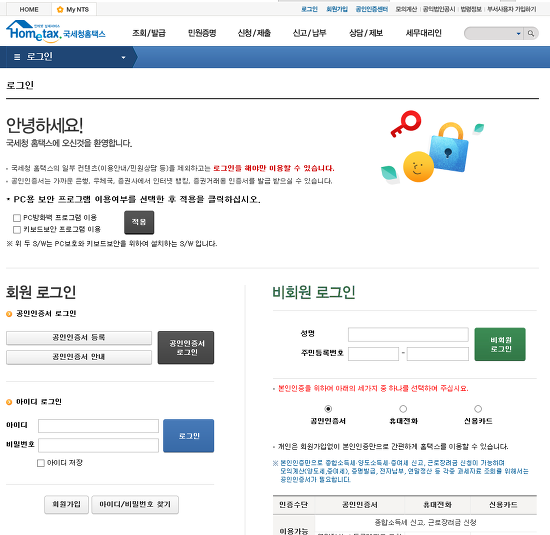Click the magnifier search icon
Viewport: 550px width, 535px height.
pyautogui.click(x=531, y=33)
